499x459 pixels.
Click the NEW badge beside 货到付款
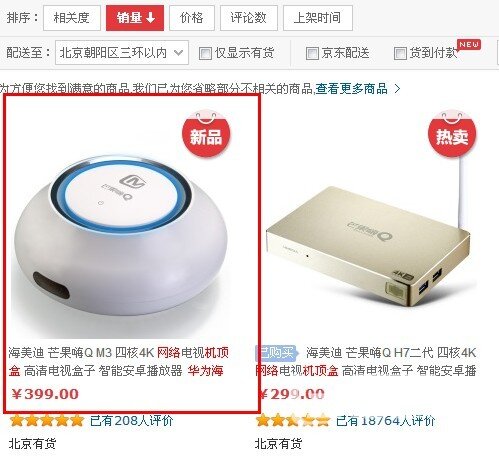pos(469,44)
